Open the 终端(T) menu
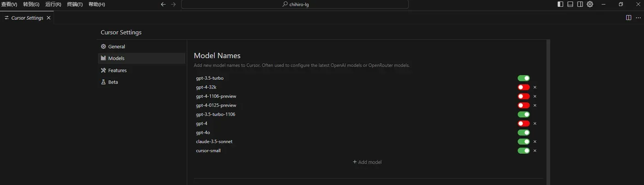The height and width of the screenshot is (185, 644). [x=75, y=4]
